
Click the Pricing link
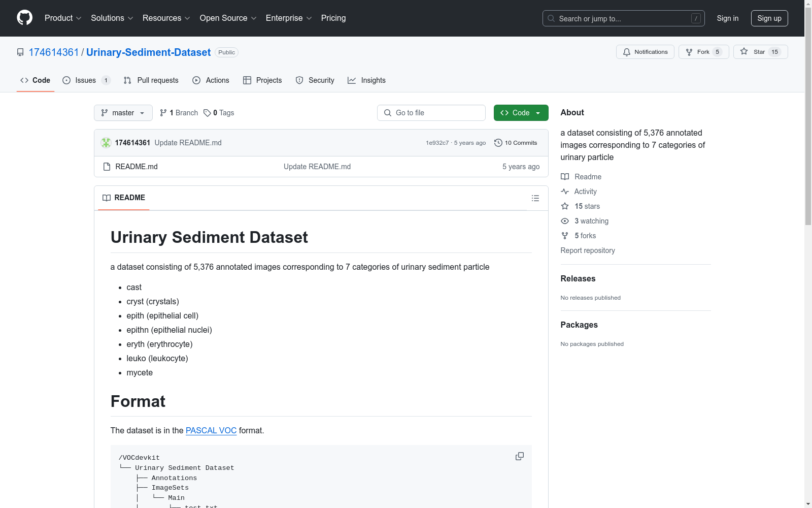click(333, 18)
